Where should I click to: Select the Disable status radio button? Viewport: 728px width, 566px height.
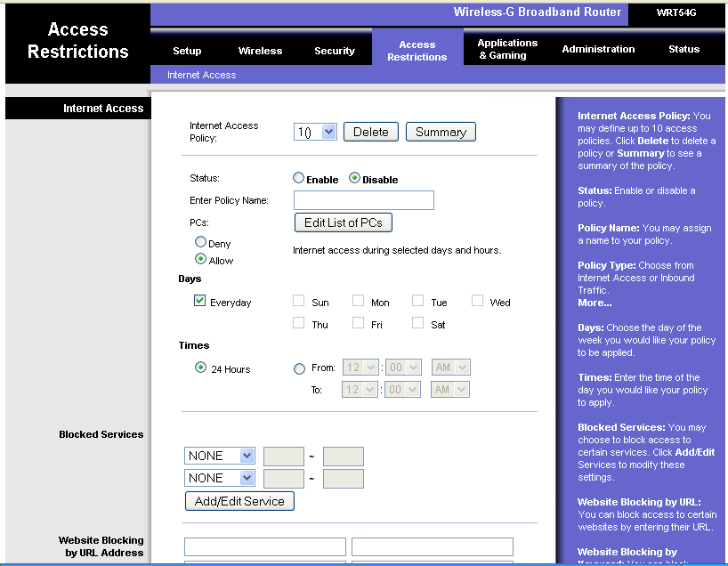click(x=354, y=178)
